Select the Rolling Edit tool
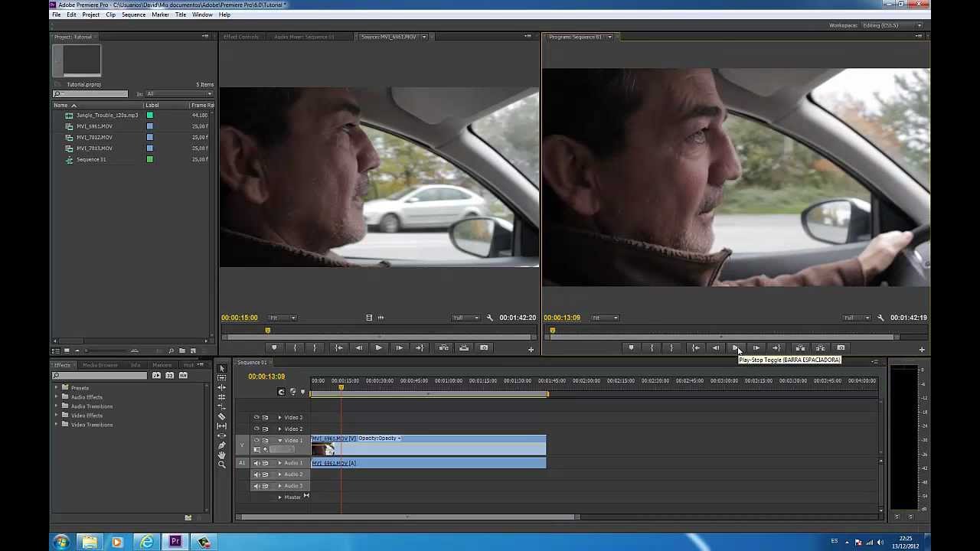The height and width of the screenshot is (551, 980). click(x=222, y=397)
